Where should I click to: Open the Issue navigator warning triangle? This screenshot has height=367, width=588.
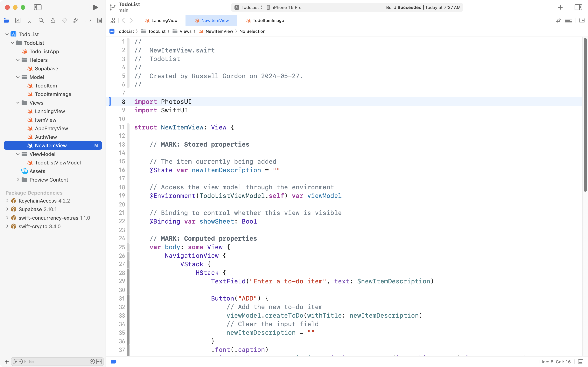point(53,20)
